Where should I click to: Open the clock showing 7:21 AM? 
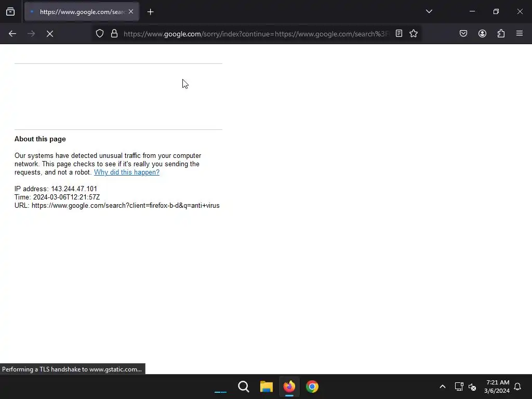tap(497, 387)
